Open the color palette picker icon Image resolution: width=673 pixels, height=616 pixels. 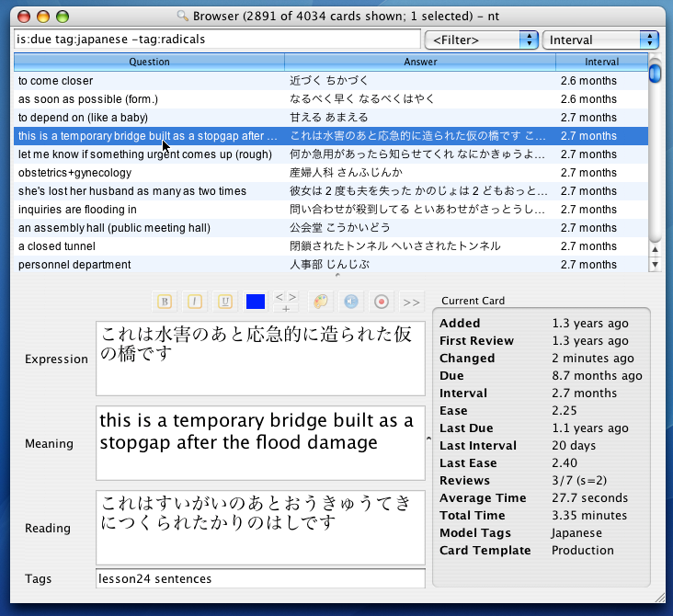(319, 302)
